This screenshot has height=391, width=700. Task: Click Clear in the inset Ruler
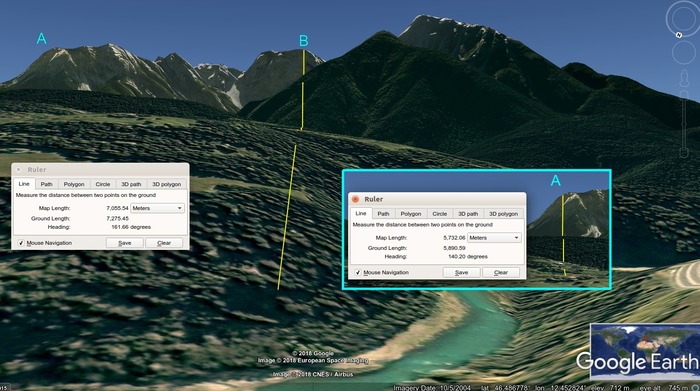click(x=501, y=272)
